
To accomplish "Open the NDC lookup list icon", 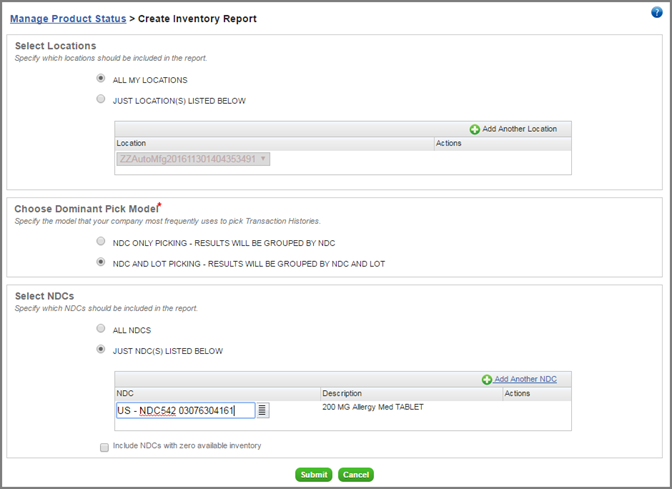I will pos(263,410).
